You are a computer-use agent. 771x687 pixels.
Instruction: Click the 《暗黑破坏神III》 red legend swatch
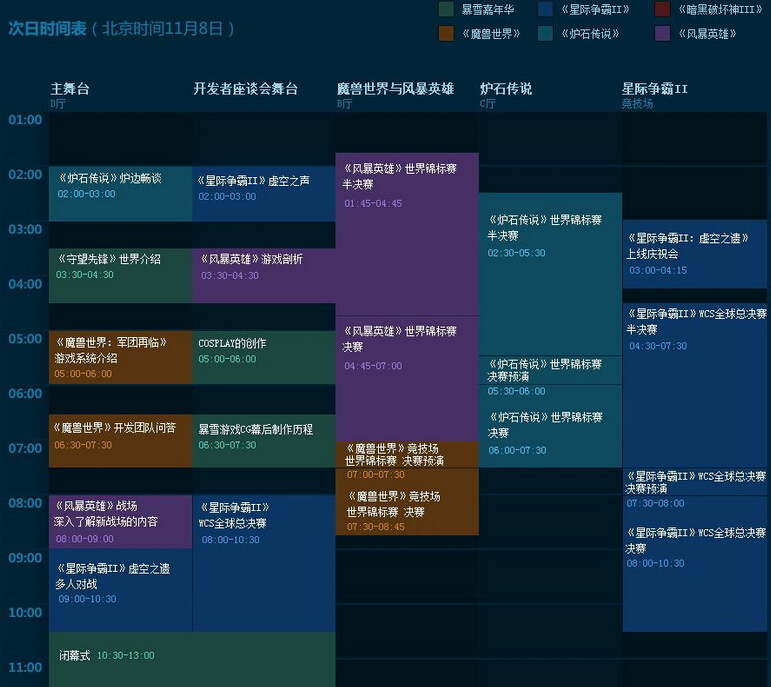tap(662, 9)
